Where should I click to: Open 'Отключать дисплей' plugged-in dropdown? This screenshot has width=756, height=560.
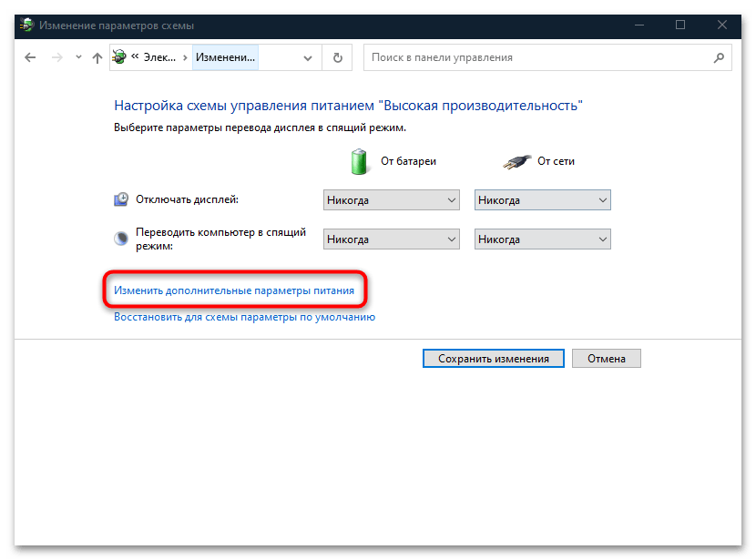coord(542,200)
